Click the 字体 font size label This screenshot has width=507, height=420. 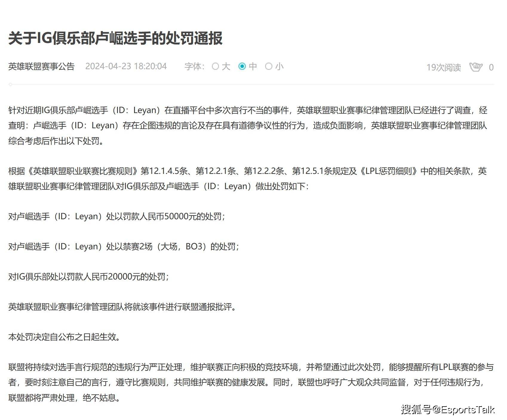click(195, 66)
